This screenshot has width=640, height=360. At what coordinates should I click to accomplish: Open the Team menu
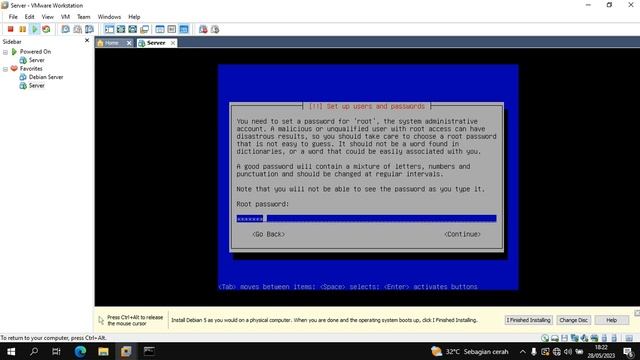point(84,17)
